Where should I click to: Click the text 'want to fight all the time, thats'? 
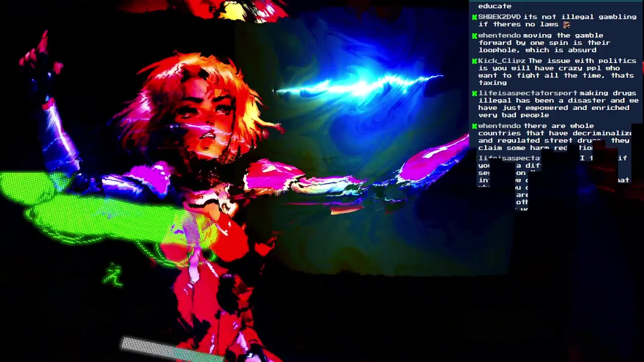(556, 75)
